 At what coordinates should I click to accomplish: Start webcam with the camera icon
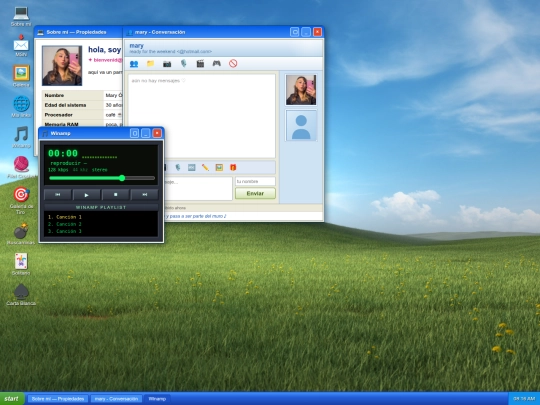point(167,64)
